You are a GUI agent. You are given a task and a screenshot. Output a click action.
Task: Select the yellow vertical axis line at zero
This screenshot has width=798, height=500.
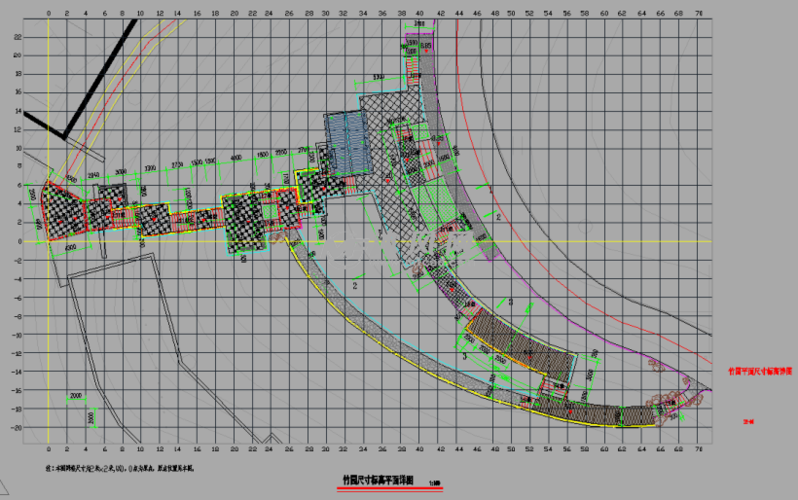[x=48, y=300]
